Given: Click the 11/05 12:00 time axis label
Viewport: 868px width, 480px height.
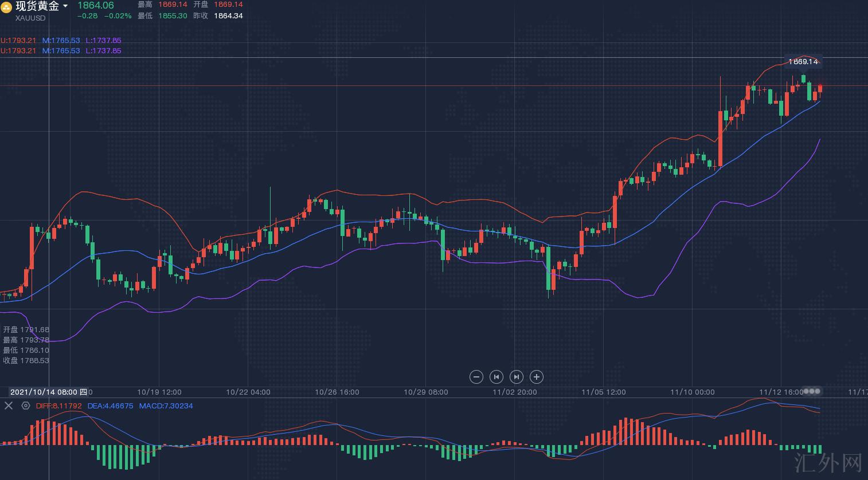Looking at the screenshot, I should (x=604, y=392).
